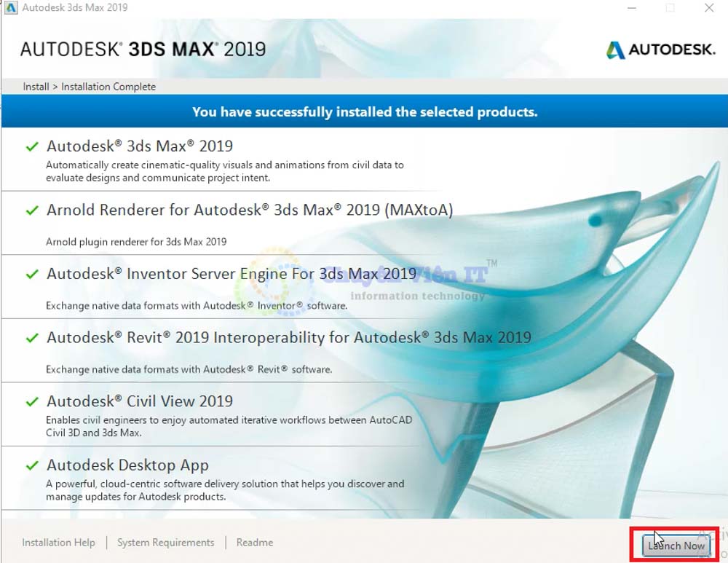
Task: Open the Installation Help link
Action: click(58, 543)
